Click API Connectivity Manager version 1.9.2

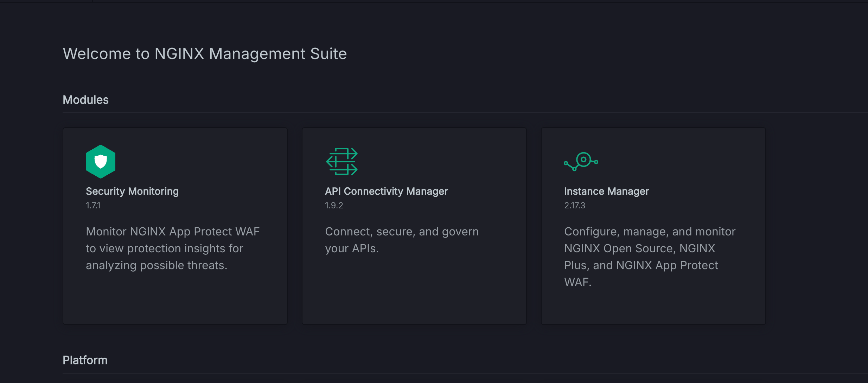pyautogui.click(x=334, y=206)
